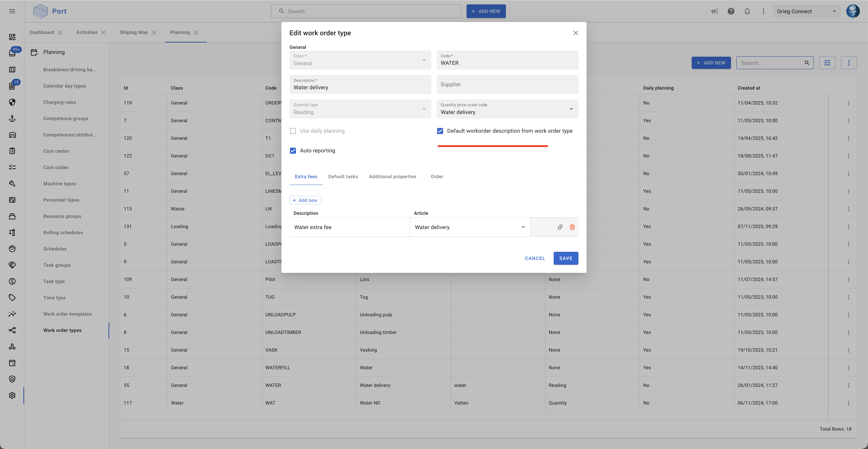Open the notifications bell
Screen dimensions: 868x449
point(747,11)
